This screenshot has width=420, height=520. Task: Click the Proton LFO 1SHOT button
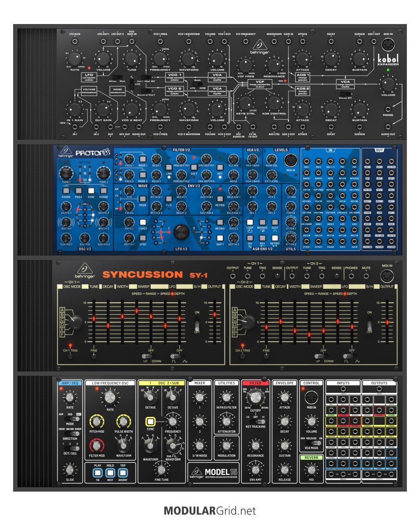click(x=142, y=222)
